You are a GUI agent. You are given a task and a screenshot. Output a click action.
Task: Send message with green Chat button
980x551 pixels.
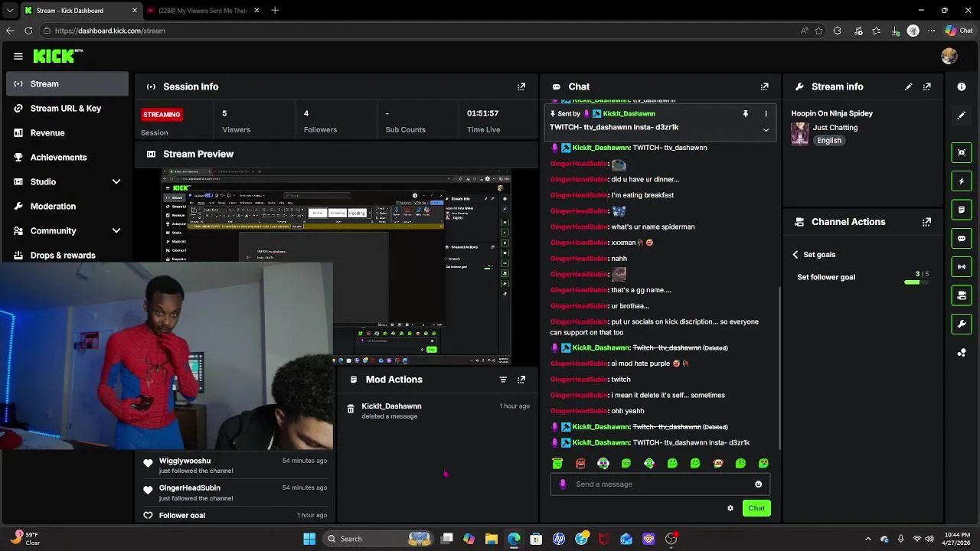(756, 508)
